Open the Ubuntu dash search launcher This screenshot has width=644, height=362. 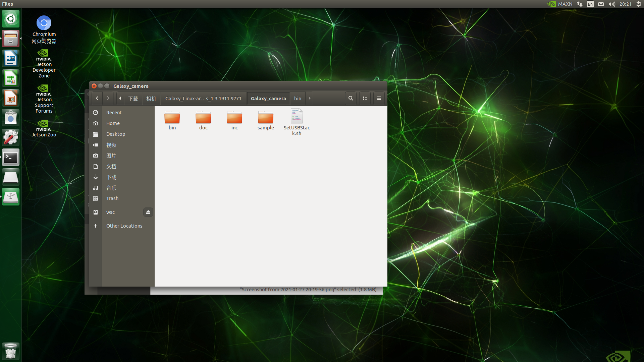click(x=11, y=19)
